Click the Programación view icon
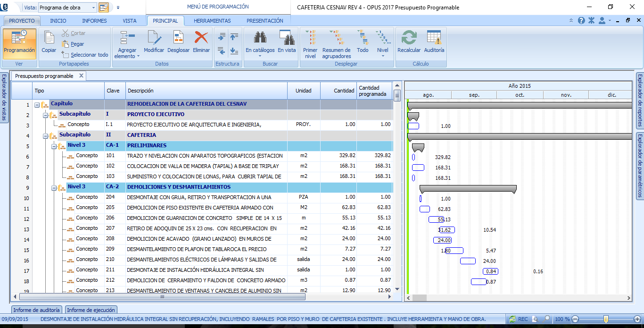The width and height of the screenshot is (644, 328). [19, 38]
